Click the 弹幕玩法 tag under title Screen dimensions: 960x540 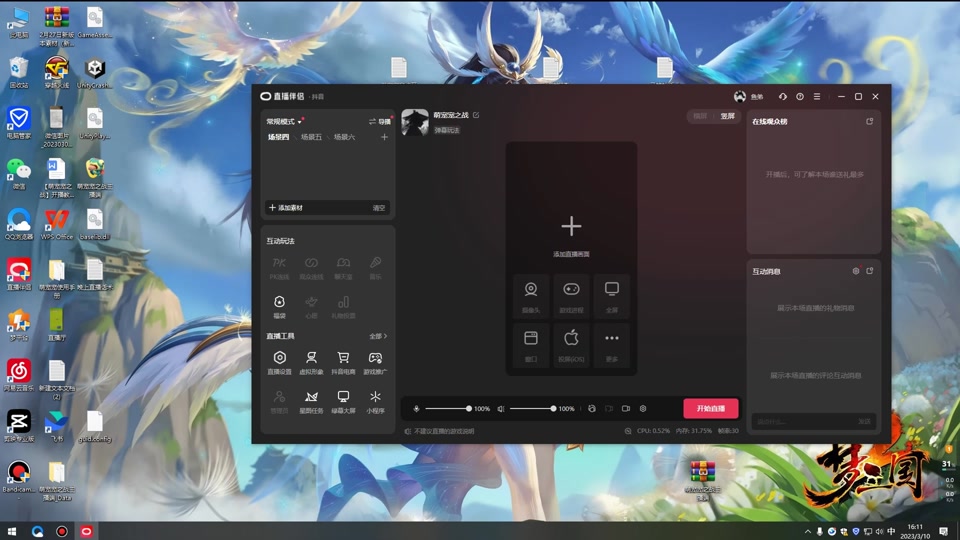[x=447, y=130]
